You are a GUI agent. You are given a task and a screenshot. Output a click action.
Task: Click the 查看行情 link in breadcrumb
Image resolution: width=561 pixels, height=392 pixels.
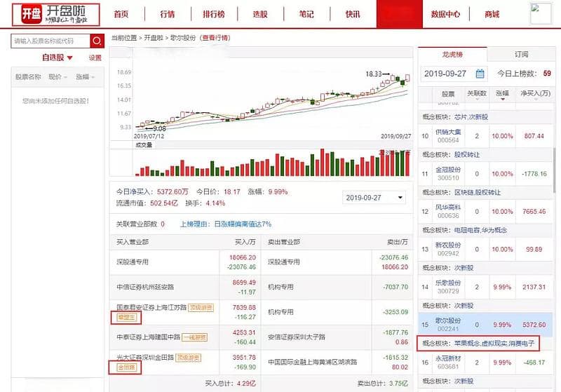pos(215,38)
